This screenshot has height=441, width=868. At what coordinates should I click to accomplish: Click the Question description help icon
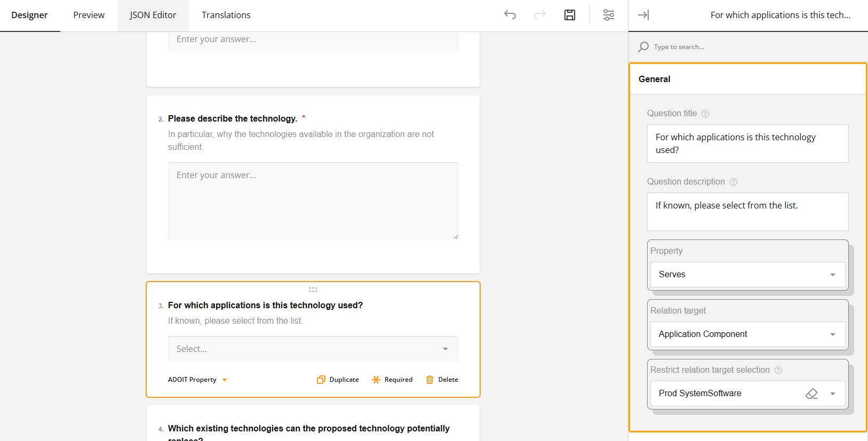click(734, 182)
